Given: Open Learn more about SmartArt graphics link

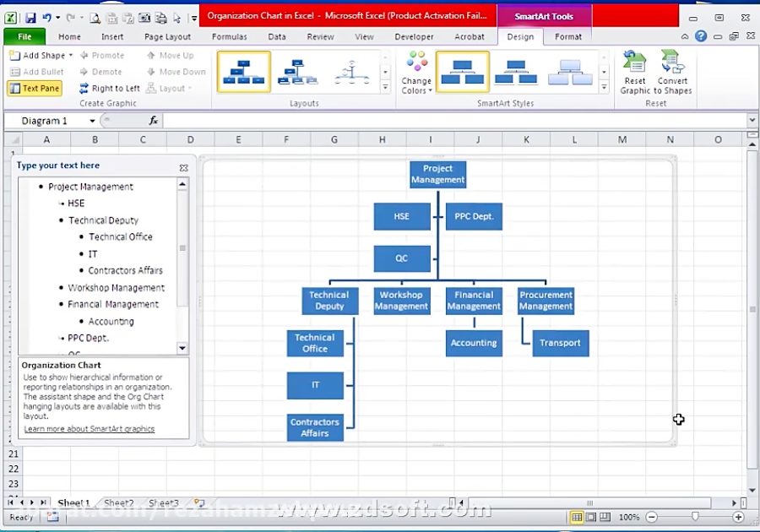Looking at the screenshot, I should (x=90, y=429).
